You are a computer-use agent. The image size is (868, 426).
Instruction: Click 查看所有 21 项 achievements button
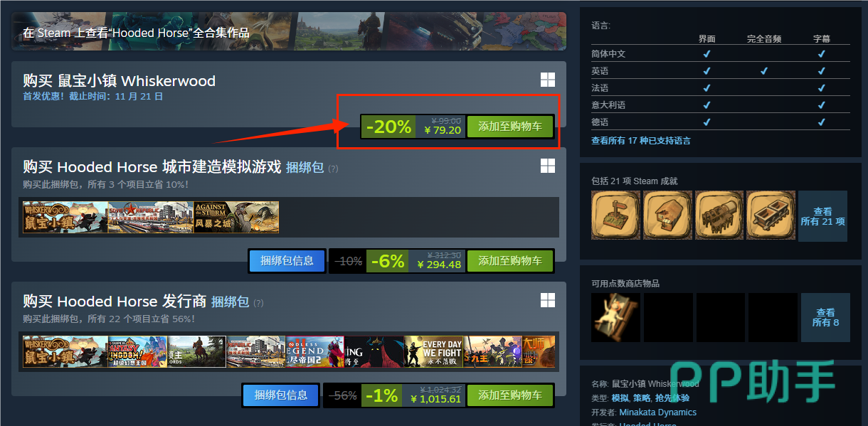(x=822, y=216)
